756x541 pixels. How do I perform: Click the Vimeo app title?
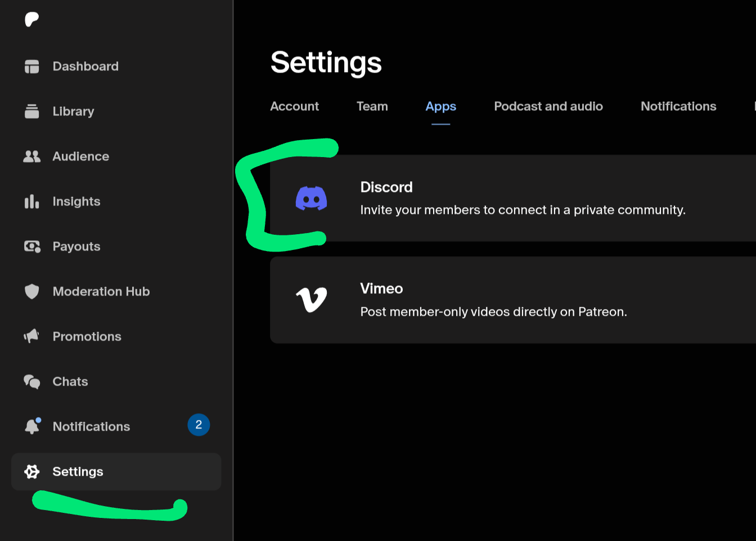(382, 289)
